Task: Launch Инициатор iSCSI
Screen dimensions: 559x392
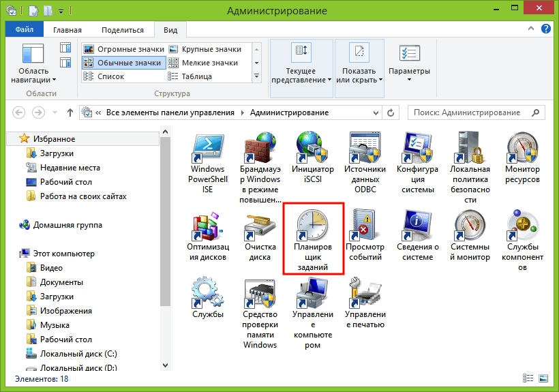Action: click(x=312, y=158)
